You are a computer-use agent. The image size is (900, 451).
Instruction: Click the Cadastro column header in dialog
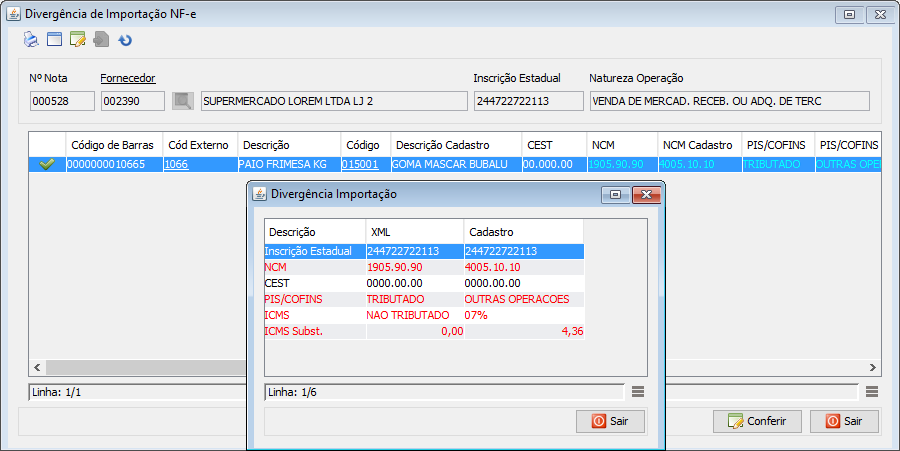[x=524, y=232]
